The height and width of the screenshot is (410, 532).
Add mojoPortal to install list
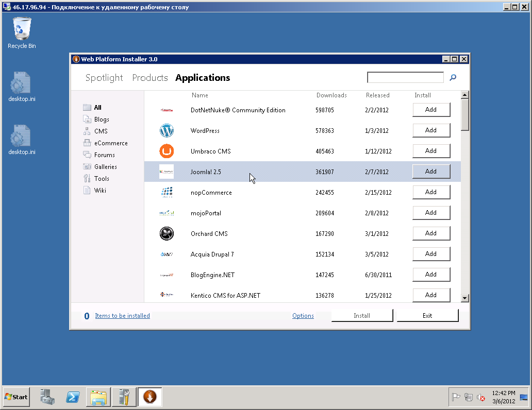pyautogui.click(x=431, y=213)
